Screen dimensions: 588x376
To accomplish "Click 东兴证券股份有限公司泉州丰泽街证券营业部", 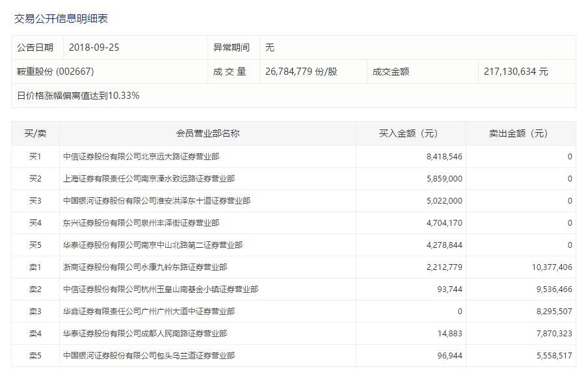I will tap(141, 223).
